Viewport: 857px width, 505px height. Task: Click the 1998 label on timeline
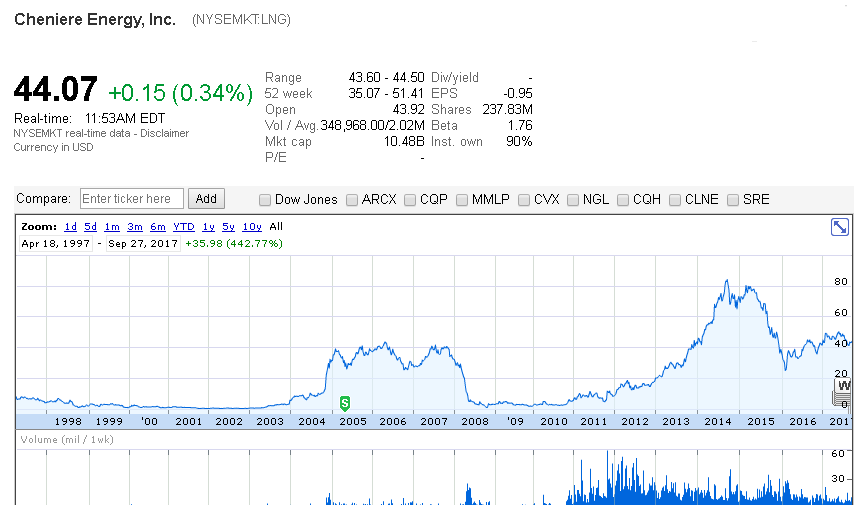click(x=68, y=421)
